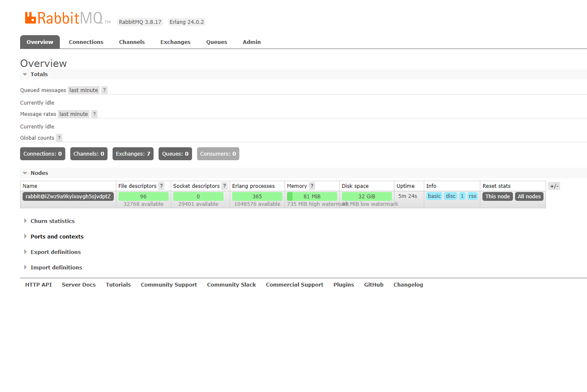Click the Erlang 24.0.2 version label
Viewport: 587px width, 392px height.
187,22
